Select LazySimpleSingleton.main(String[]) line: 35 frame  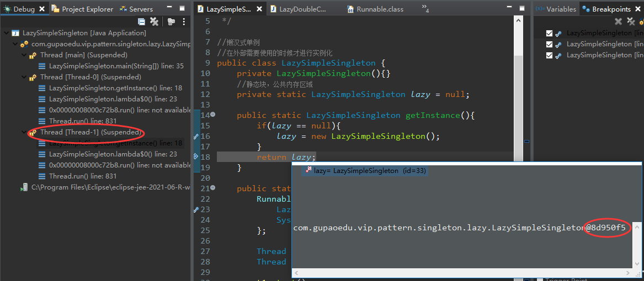click(x=116, y=66)
